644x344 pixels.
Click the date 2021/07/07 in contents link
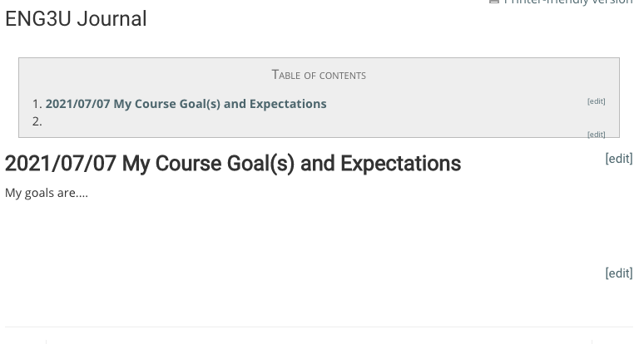[x=77, y=104]
